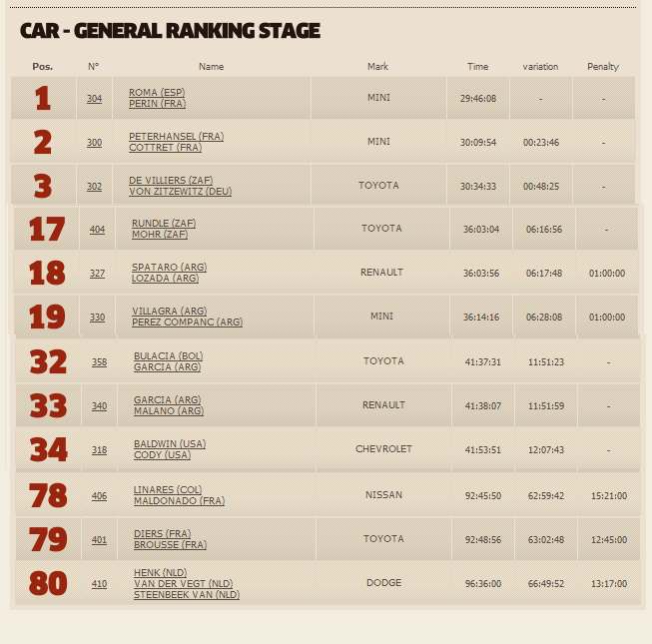Click car number 406 link
The width and height of the screenshot is (652, 644).
coord(99,496)
